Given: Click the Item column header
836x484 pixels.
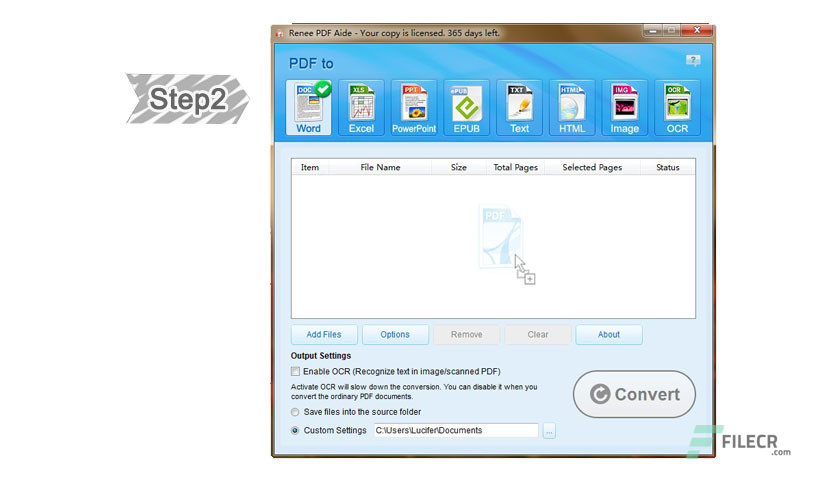Looking at the screenshot, I should [x=310, y=167].
